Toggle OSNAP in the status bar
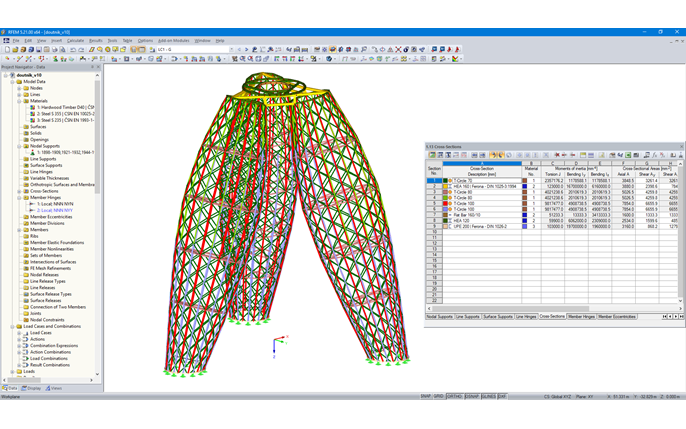This screenshot has width=686, height=429. point(472,396)
